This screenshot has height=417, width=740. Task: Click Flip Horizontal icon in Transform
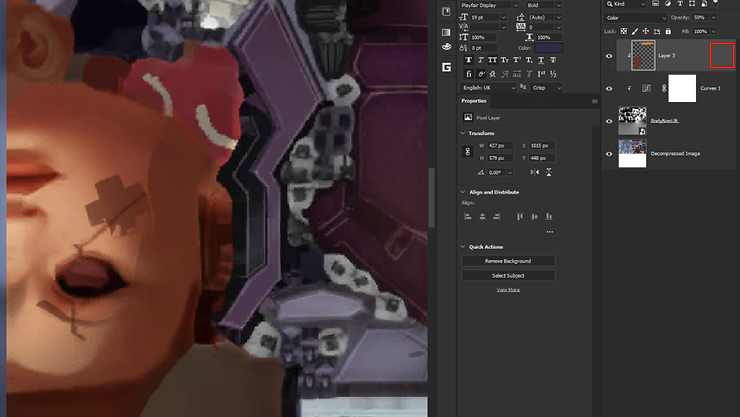pos(535,173)
